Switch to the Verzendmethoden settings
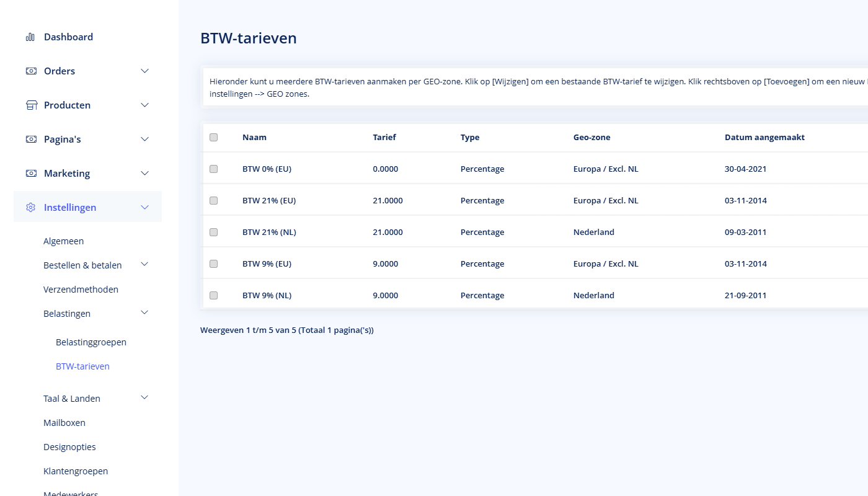 81,289
